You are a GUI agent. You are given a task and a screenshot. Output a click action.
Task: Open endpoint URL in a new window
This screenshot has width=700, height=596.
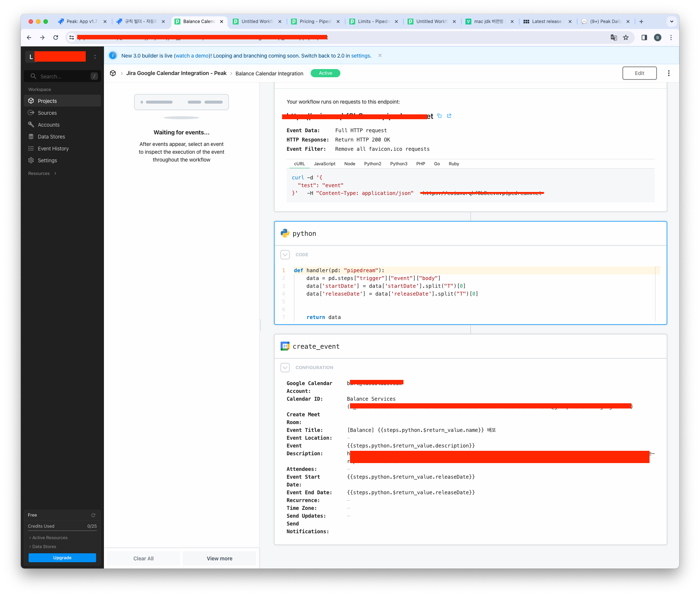coord(449,116)
